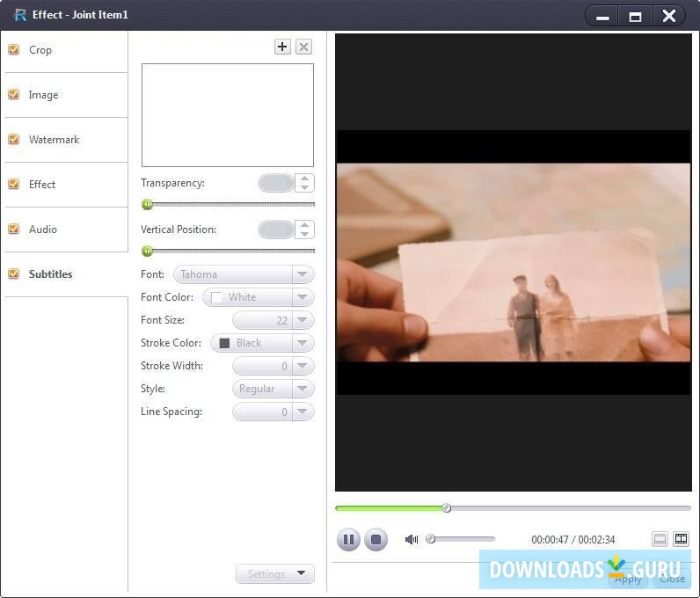Decrease the Vertical Position value
The image size is (700, 598).
coord(304,234)
